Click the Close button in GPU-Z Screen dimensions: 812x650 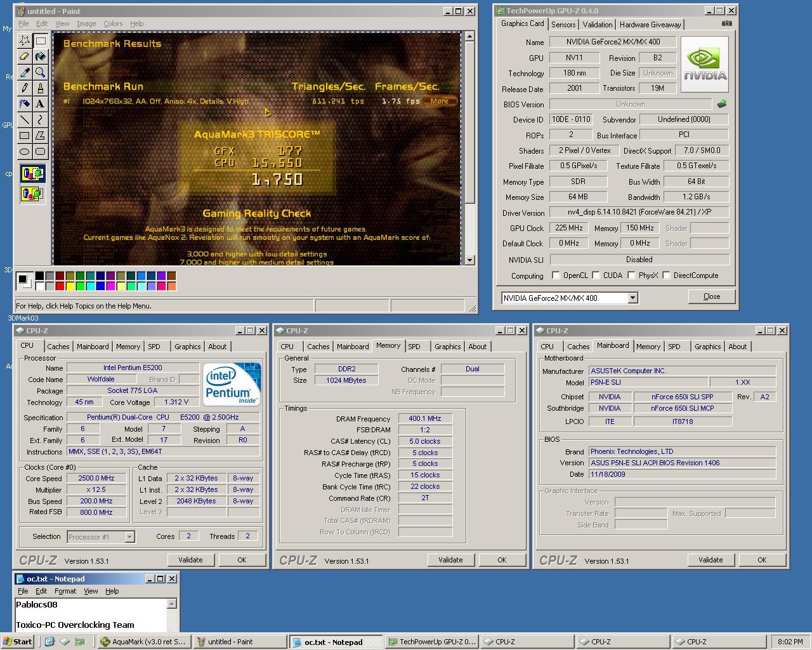pyautogui.click(x=712, y=296)
